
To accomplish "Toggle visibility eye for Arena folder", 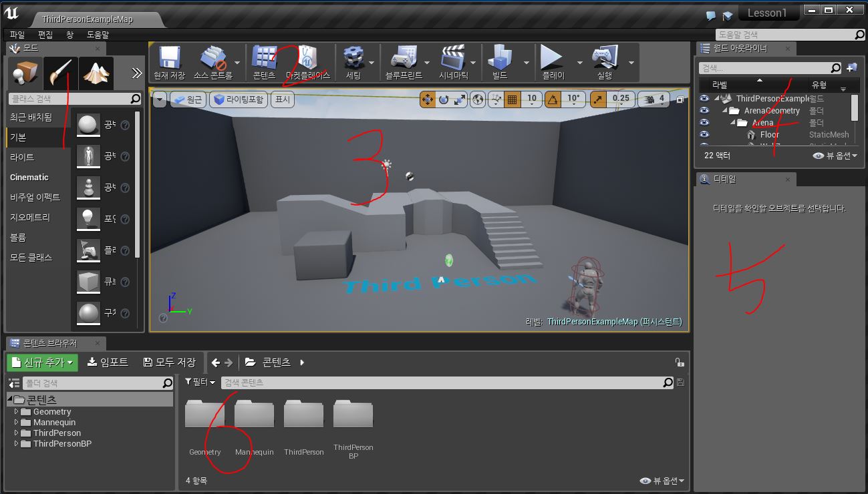I will [x=704, y=123].
